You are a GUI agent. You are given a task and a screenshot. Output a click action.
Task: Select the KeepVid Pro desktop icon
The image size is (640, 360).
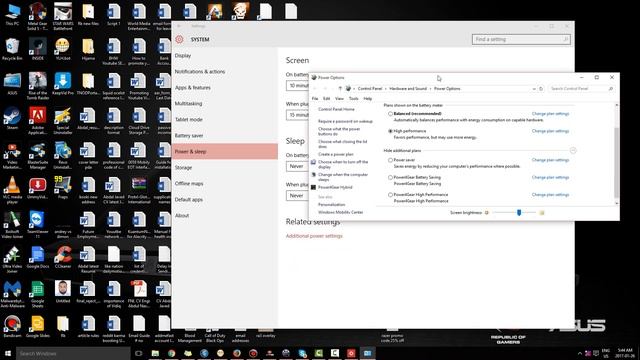pyautogui.click(x=63, y=84)
